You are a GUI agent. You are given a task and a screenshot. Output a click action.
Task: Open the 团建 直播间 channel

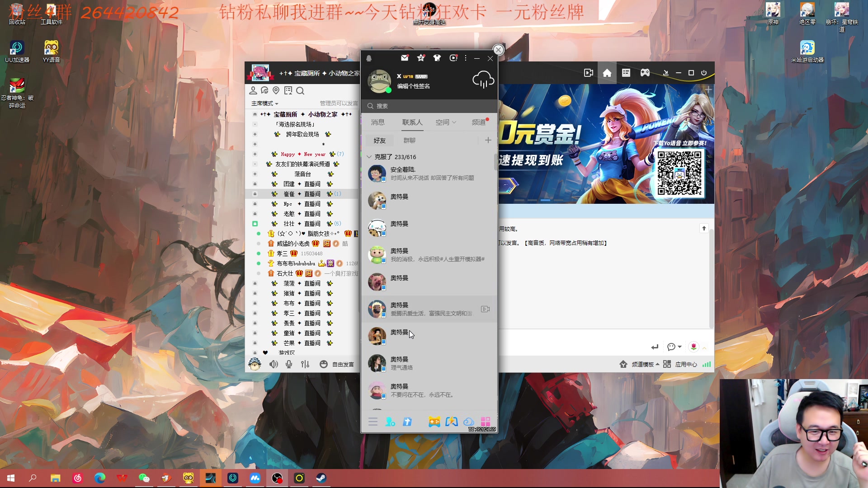[x=302, y=184]
